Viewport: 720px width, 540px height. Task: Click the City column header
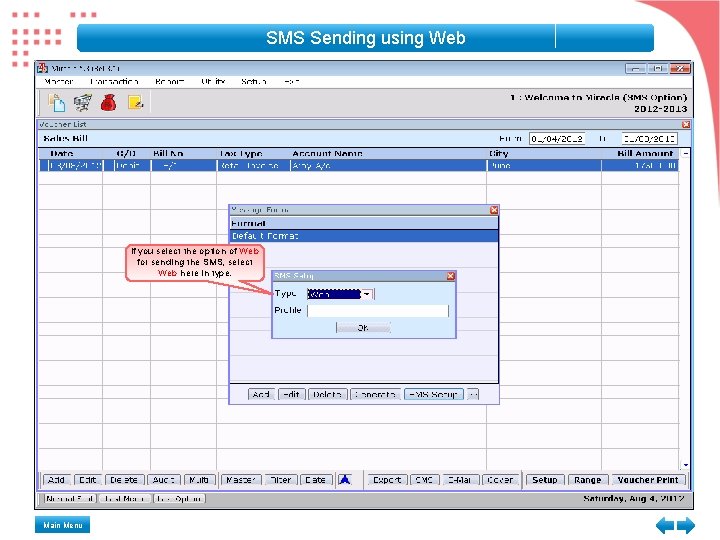click(x=499, y=153)
